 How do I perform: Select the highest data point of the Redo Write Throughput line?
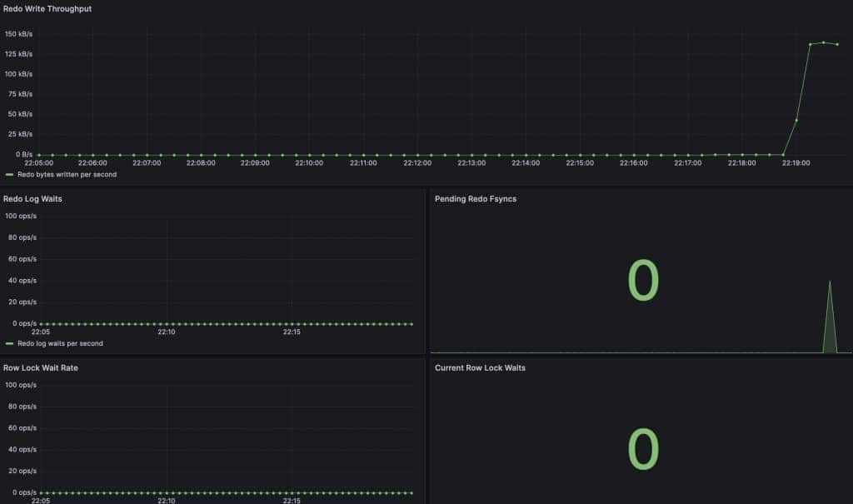tap(824, 42)
